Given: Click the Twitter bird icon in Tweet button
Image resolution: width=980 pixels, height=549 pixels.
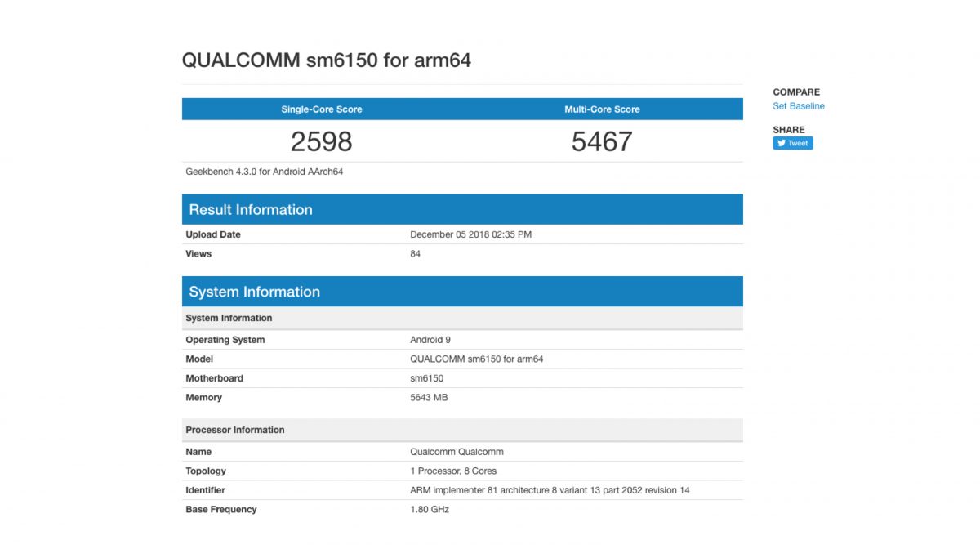Looking at the screenshot, I should tap(782, 143).
